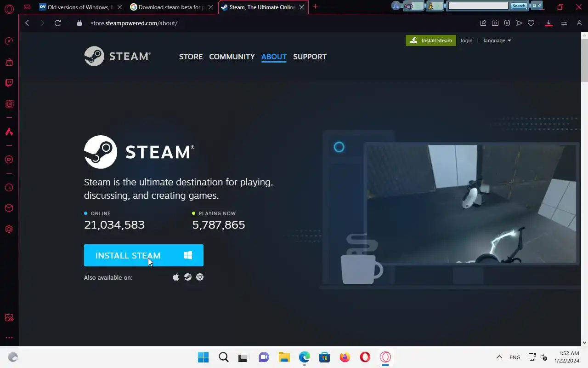
Task: Open File Explorer from taskbar
Action: point(284,357)
